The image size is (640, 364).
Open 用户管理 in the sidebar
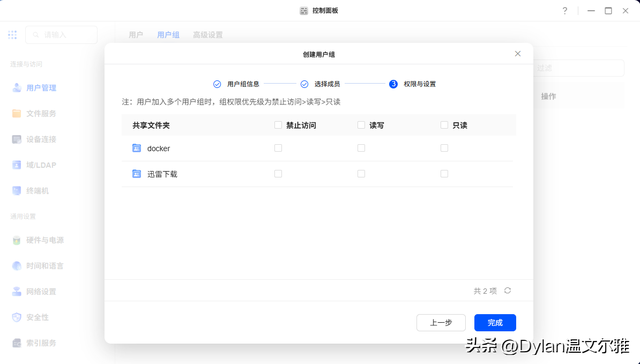pyautogui.click(x=34, y=88)
